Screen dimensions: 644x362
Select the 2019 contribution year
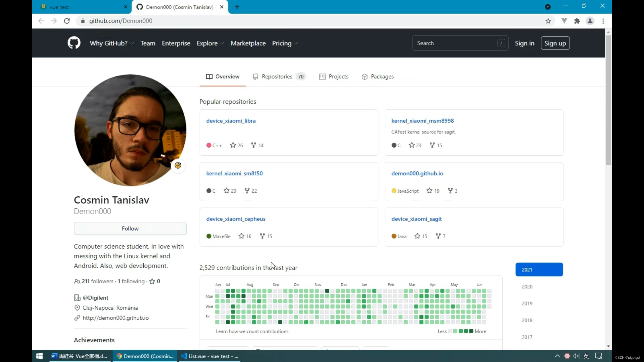point(527,303)
